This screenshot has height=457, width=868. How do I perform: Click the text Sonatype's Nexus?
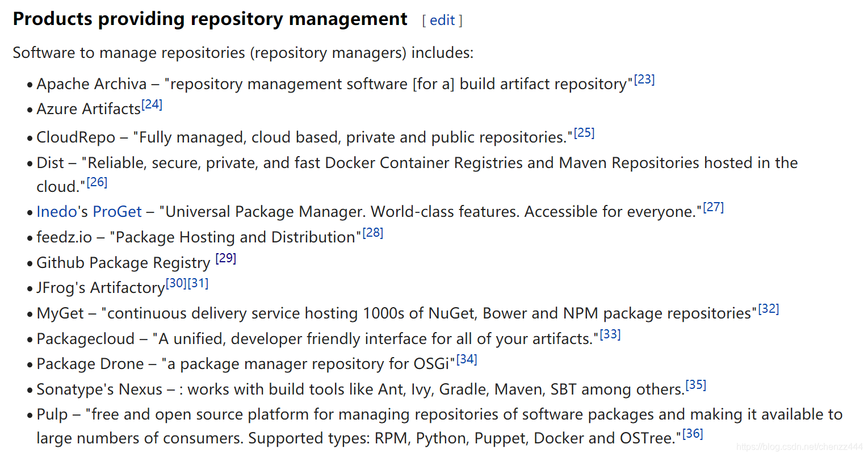click(x=99, y=389)
